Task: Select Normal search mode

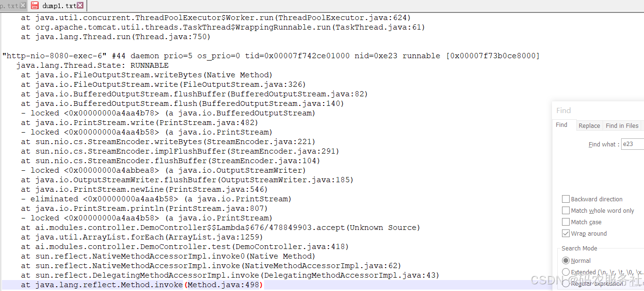Action: 566,260
